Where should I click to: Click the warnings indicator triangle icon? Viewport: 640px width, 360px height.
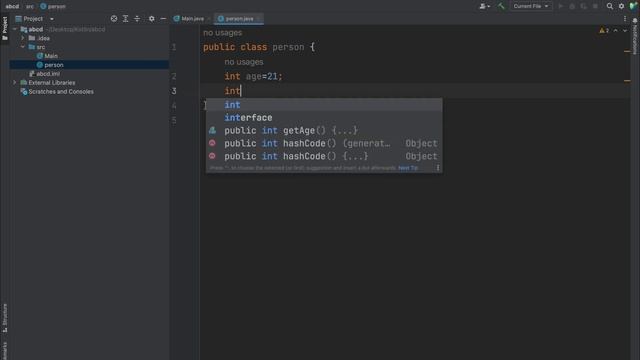pyautogui.click(x=602, y=31)
